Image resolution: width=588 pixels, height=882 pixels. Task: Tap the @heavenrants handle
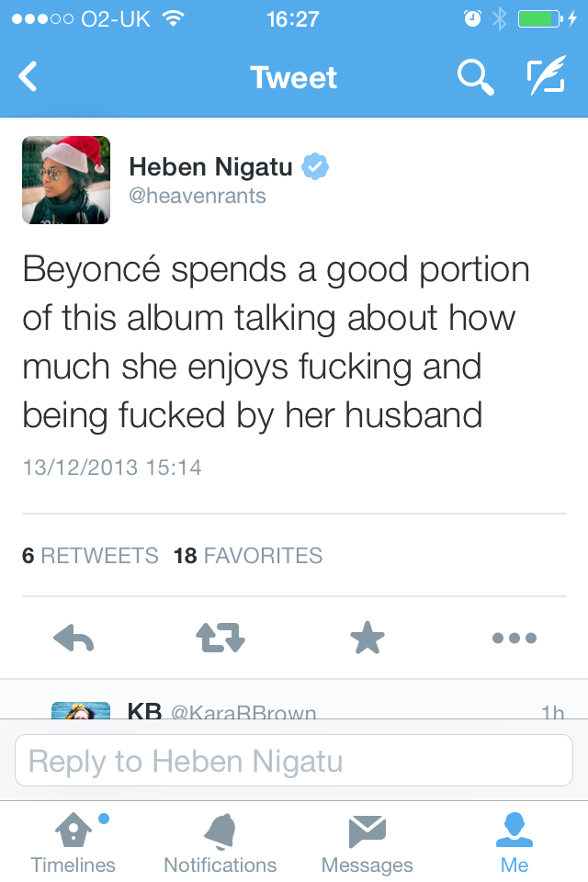point(197,196)
